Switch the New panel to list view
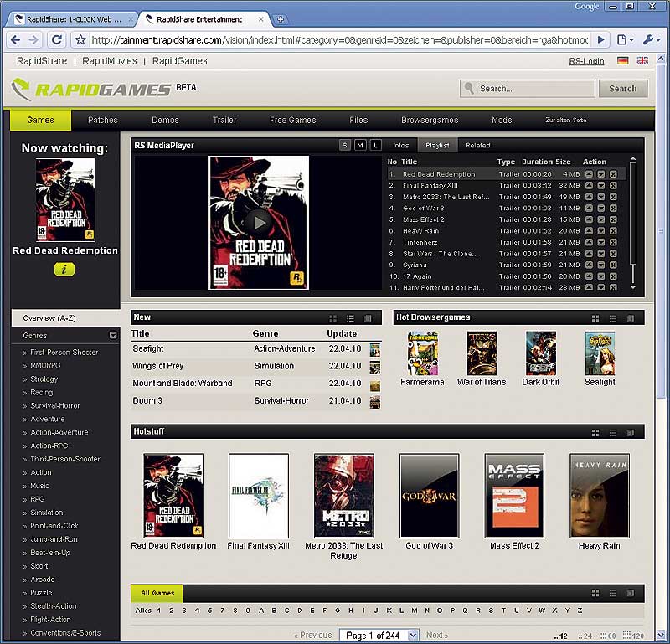 coord(350,318)
